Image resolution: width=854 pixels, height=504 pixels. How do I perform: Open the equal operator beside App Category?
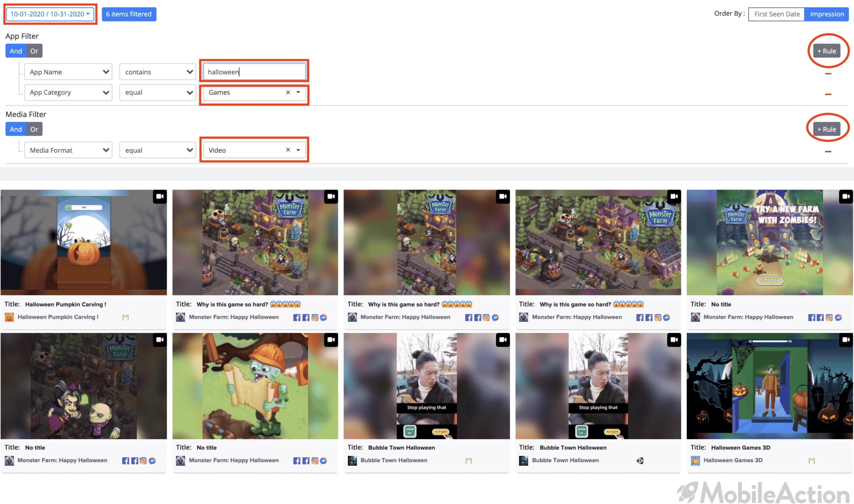coord(157,92)
